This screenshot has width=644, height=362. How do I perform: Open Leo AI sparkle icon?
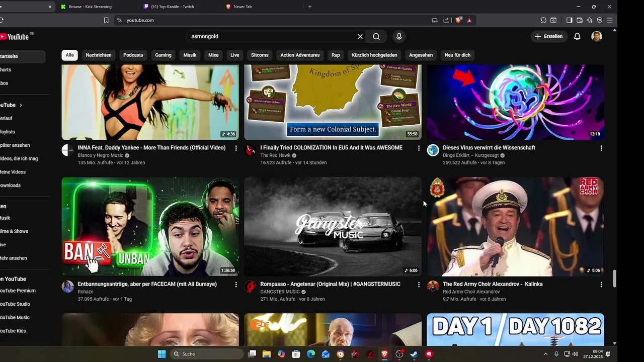coord(590,20)
